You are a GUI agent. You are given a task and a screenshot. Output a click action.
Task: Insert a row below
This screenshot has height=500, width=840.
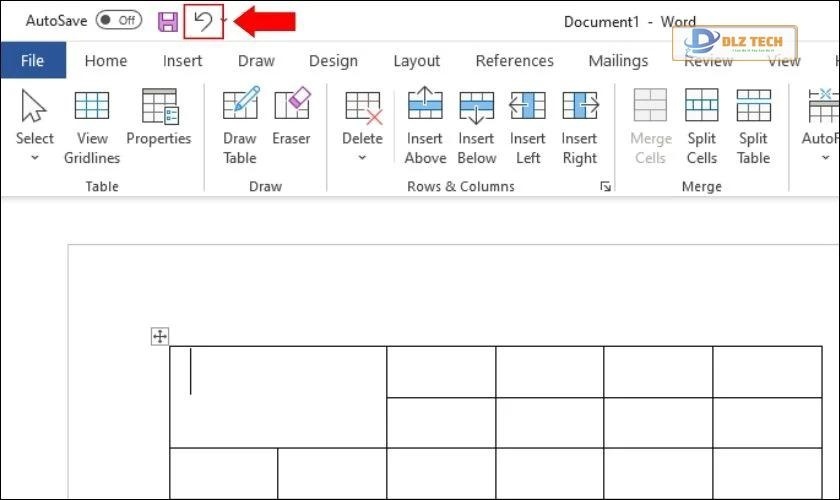(476, 127)
